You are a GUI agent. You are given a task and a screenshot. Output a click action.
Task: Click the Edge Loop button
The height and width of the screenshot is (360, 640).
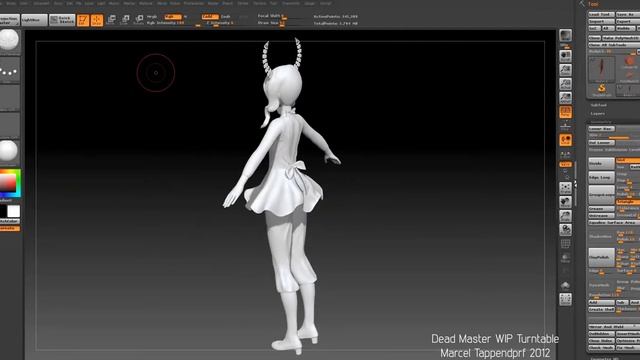click(601, 178)
